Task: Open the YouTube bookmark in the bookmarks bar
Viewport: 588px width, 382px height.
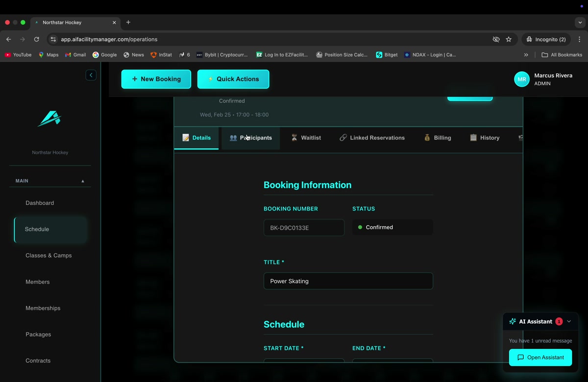Action: coord(18,55)
